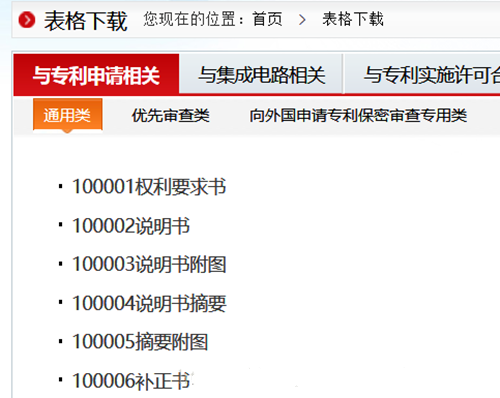Click the 100004说明书摘要 link

click(x=149, y=303)
